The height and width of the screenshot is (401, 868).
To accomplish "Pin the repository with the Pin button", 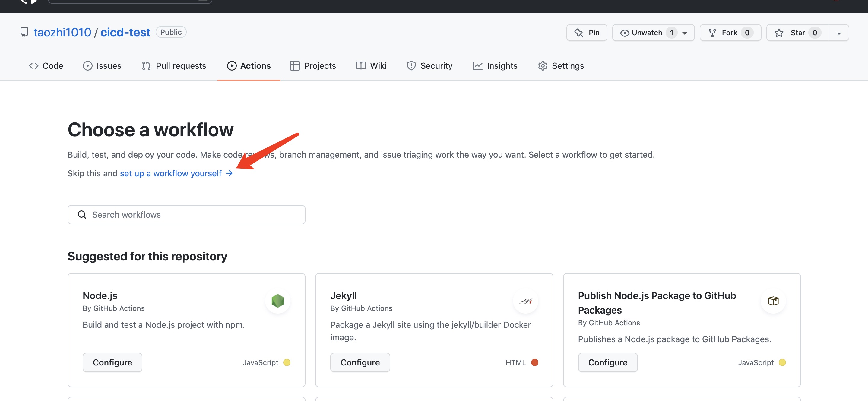I will [587, 33].
